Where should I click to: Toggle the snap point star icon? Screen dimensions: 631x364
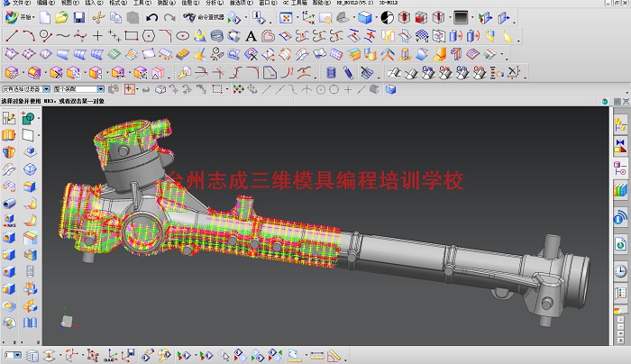(239, 89)
